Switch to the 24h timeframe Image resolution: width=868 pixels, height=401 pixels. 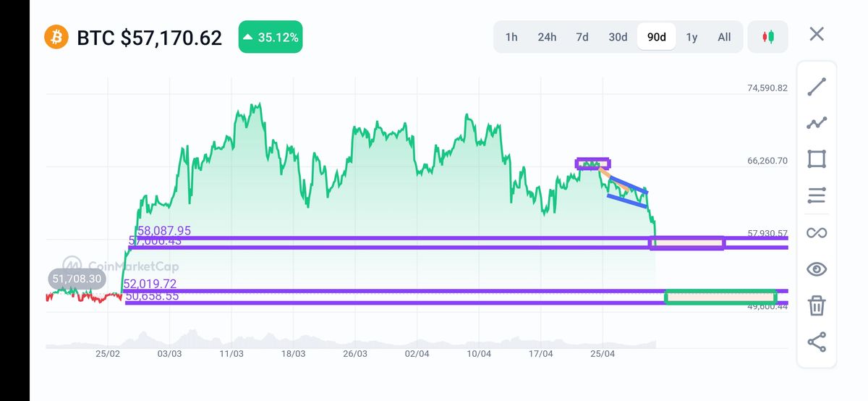point(547,37)
